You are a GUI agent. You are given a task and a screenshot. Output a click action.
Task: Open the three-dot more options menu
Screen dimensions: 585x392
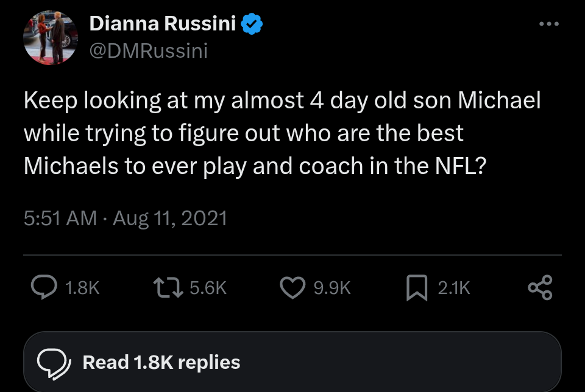point(548,24)
